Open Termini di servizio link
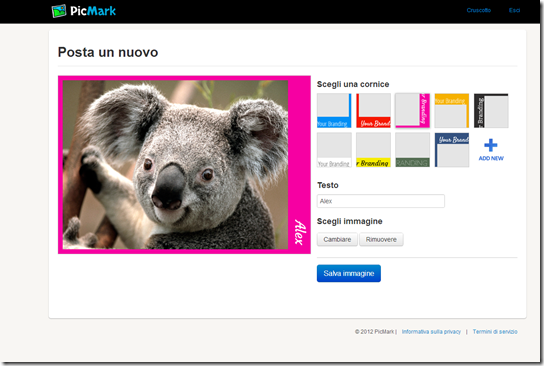The height and width of the screenshot is (366, 544). pyautogui.click(x=495, y=332)
